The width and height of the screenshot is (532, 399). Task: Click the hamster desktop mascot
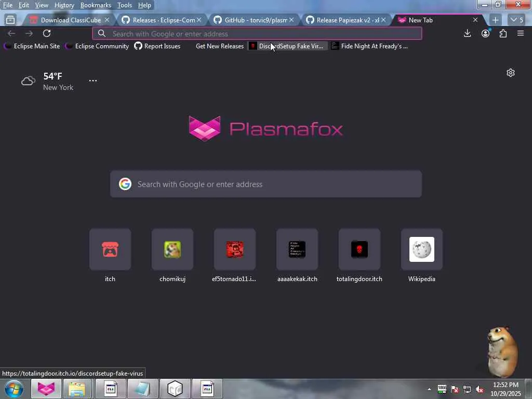pos(502,352)
